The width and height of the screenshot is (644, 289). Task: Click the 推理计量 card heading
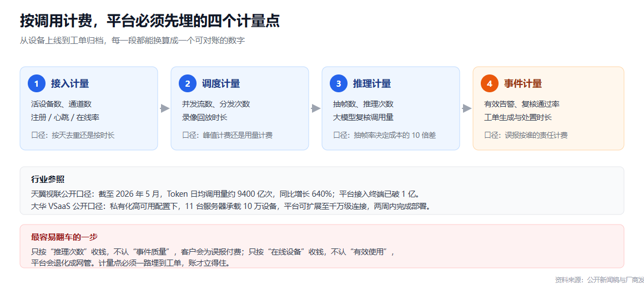pyautogui.click(x=372, y=84)
